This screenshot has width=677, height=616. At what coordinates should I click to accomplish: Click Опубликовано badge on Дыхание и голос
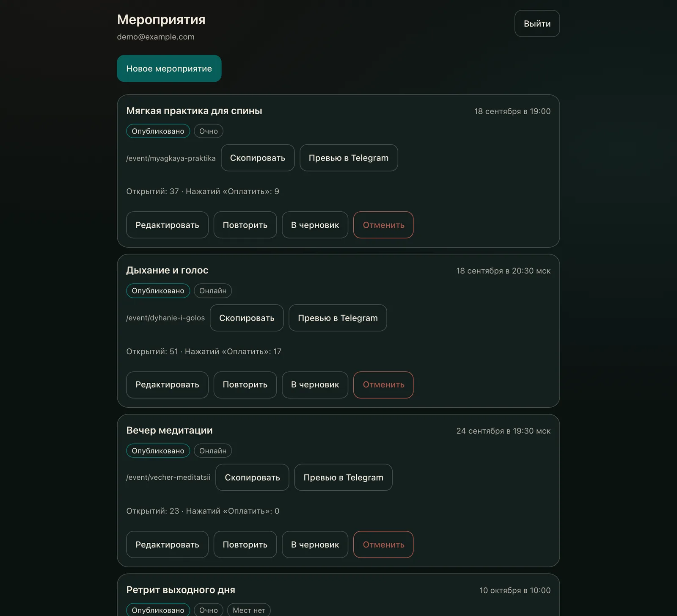click(158, 291)
